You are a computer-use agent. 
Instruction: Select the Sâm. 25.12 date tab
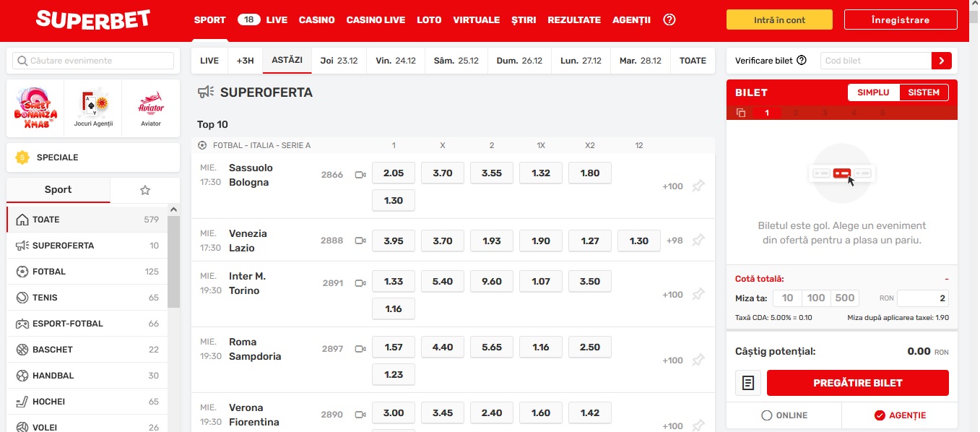[x=456, y=61]
